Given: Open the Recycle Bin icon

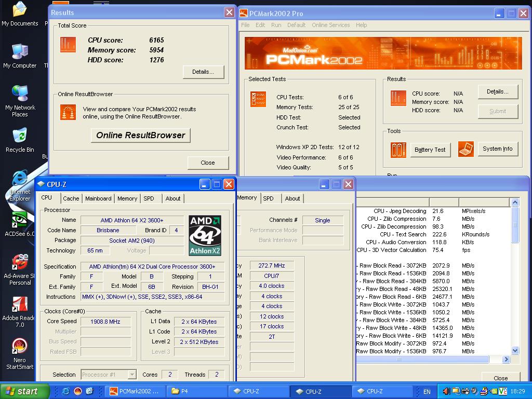Looking at the screenshot, I should tap(20, 140).
